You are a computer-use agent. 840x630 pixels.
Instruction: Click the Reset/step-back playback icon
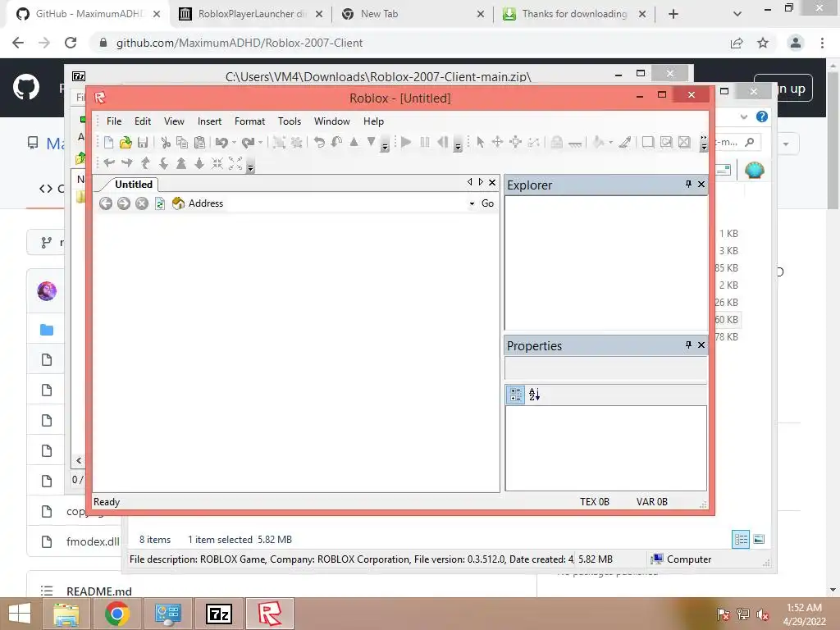pyautogui.click(x=442, y=142)
